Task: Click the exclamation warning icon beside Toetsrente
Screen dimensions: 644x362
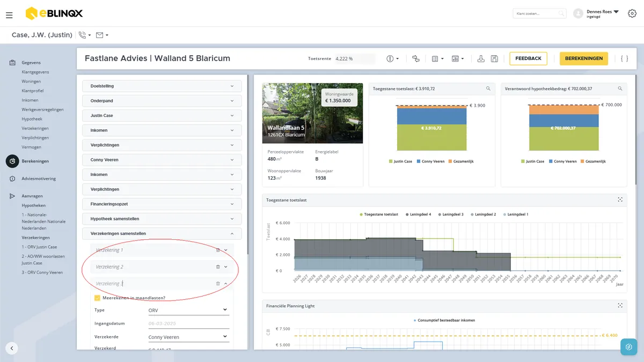Action: [390, 58]
